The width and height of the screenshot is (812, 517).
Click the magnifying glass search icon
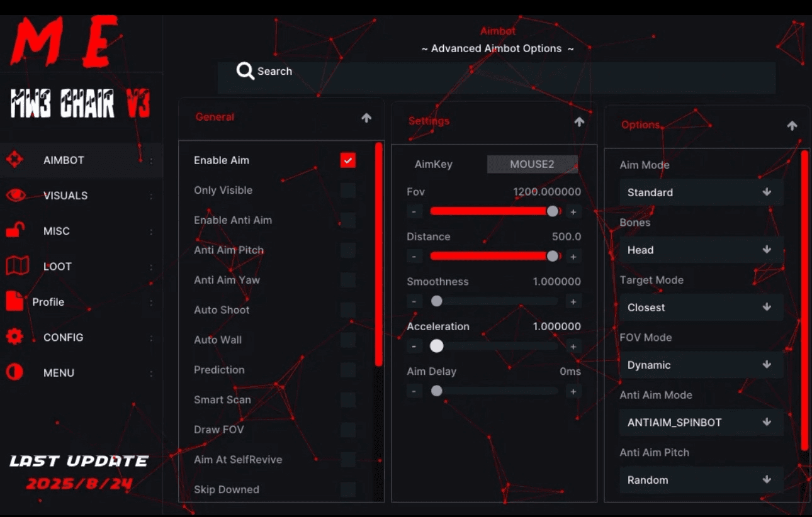point(245,71)
